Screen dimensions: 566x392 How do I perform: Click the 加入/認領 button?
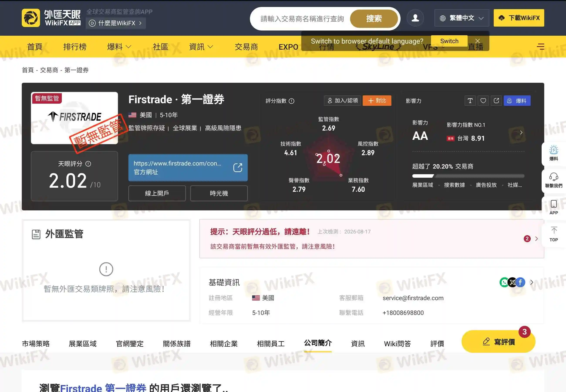point(342,101)
